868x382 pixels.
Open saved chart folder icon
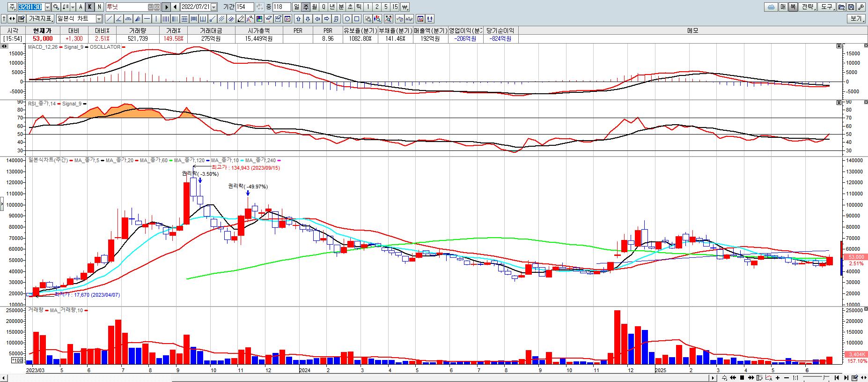(x=841, y=7)
